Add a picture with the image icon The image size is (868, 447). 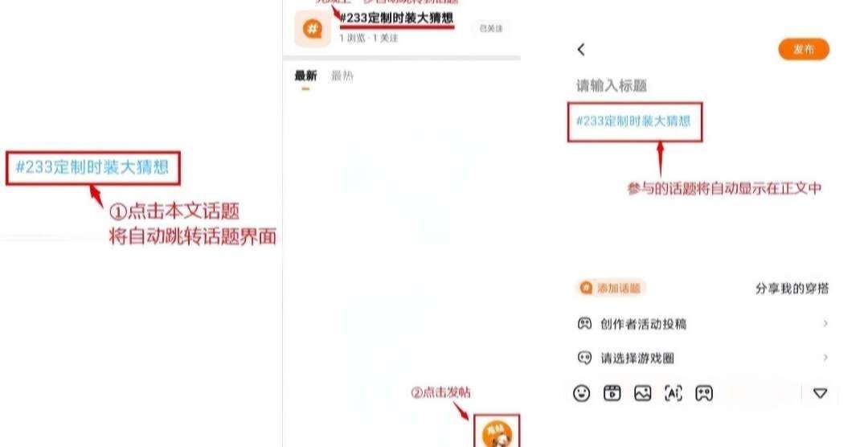point(642,393)
